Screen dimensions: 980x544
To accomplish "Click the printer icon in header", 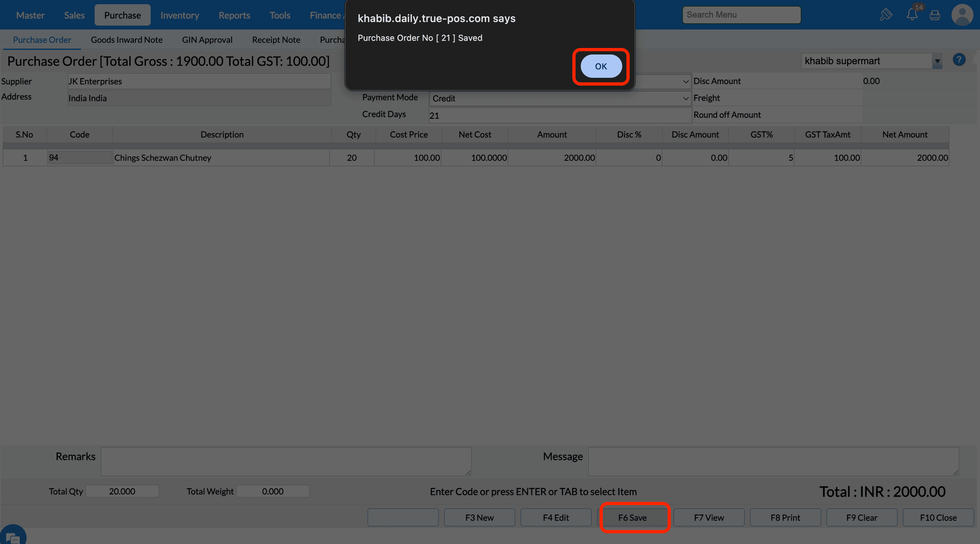I will pyautogui.click(x=935, y=15).
